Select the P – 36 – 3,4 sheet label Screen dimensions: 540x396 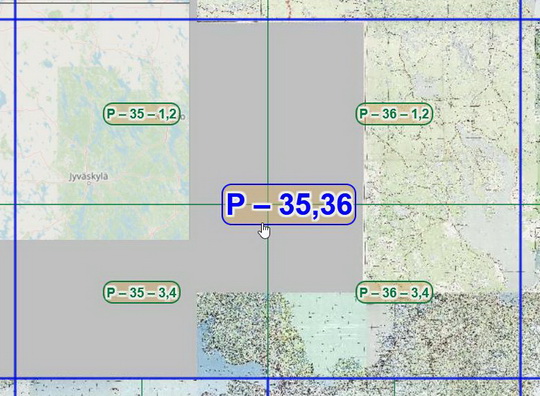(x=394, y=292)
